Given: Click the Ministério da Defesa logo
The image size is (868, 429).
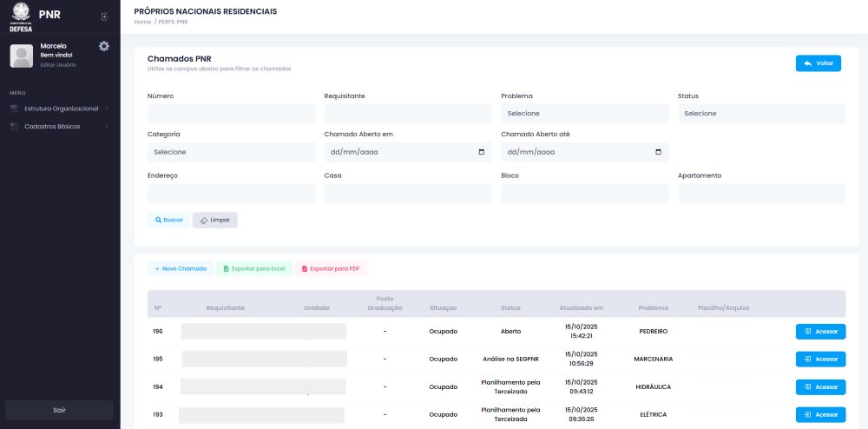Looking at the screenshot, I should pyautogui.click(x=21, y=16).
